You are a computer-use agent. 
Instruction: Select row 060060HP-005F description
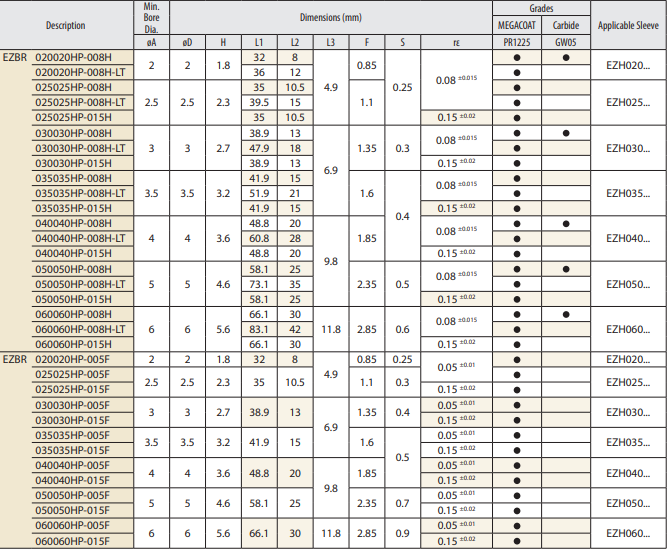(x=72, y=525)
